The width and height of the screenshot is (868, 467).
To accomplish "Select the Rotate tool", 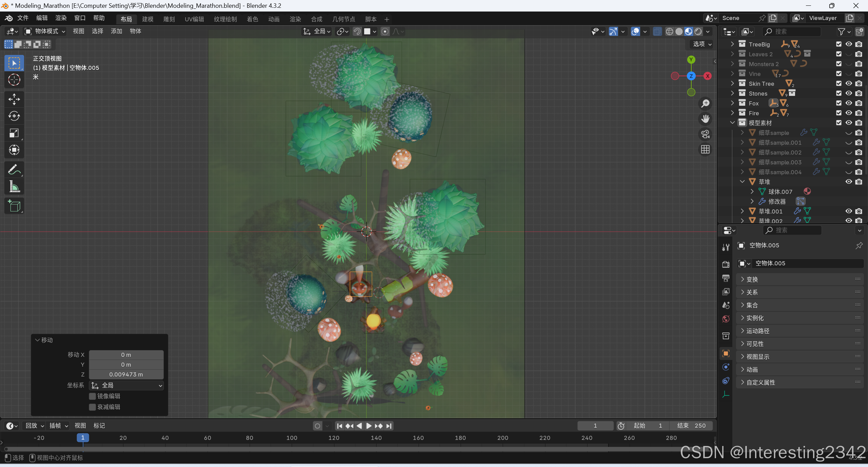I will (x=14, y=116).
